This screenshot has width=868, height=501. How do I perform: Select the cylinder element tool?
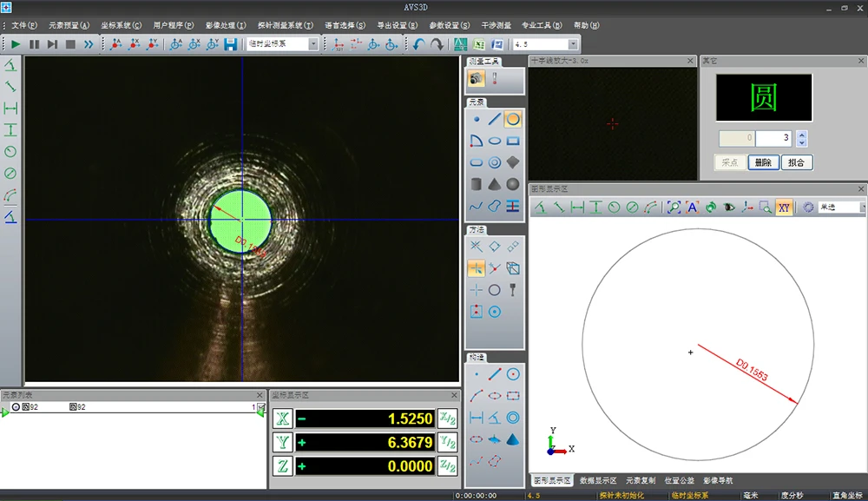[476, 184]
